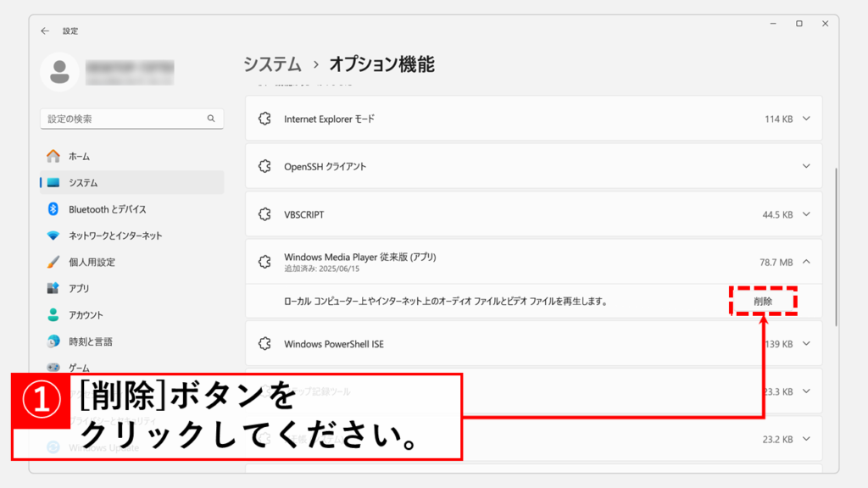Click the オプション機能 page heading
Image resolution: width=868 pixels, height=488 pixels.
click(382, 64)
